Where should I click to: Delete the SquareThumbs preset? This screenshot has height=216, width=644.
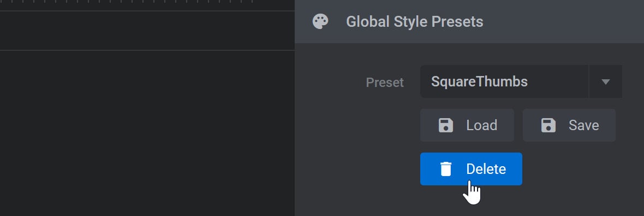471,169
